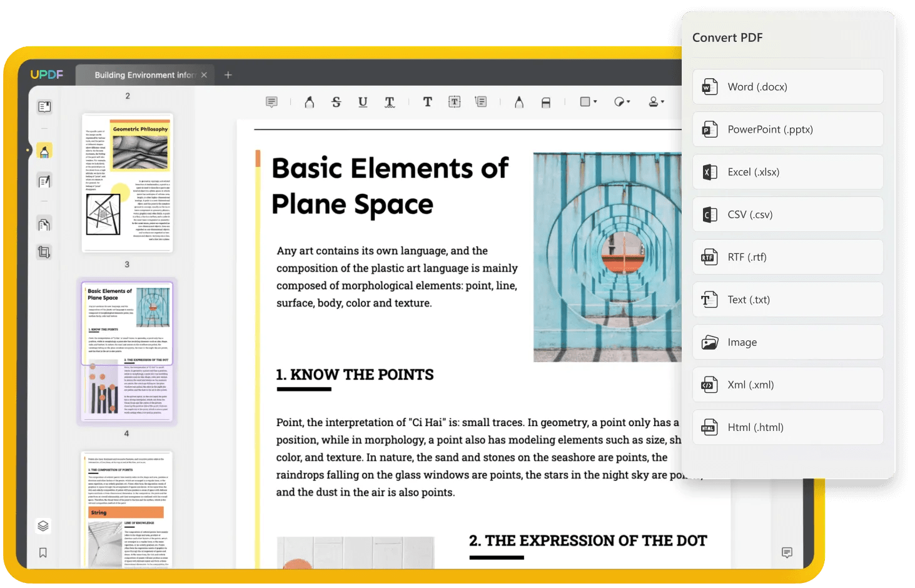Select page 3 Basic Elements thumbnail
The width and height of the screenshot is (915, 588).
127,352
